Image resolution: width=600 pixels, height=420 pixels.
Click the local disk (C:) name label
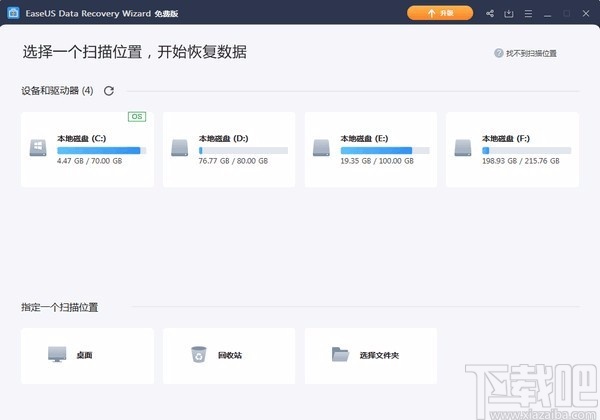tap(82, 138)
